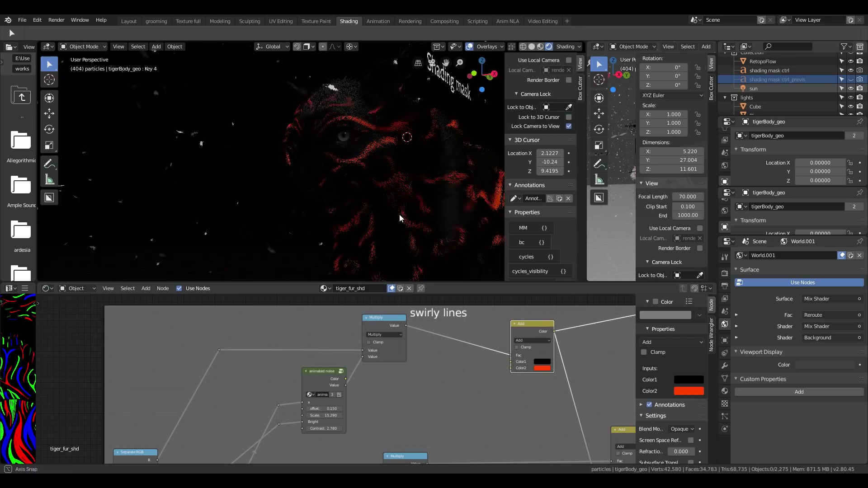Screen dimensions: 868x488
Task: Select the Annotate pencil tool in left viewport
Action: click(49, 164)
